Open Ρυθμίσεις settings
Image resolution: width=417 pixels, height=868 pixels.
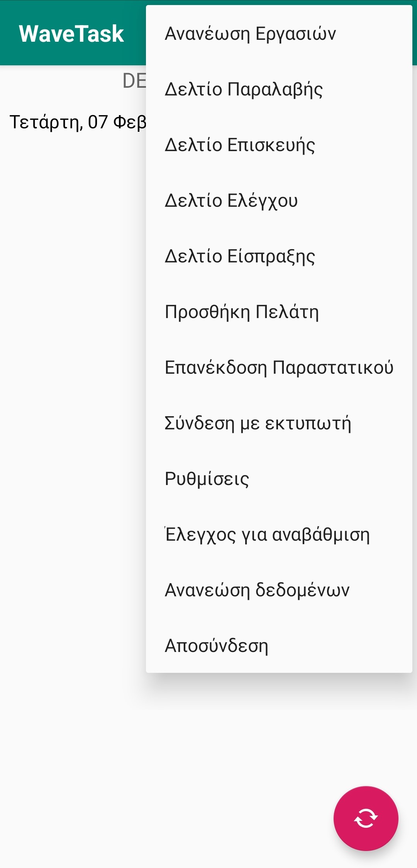207,479
